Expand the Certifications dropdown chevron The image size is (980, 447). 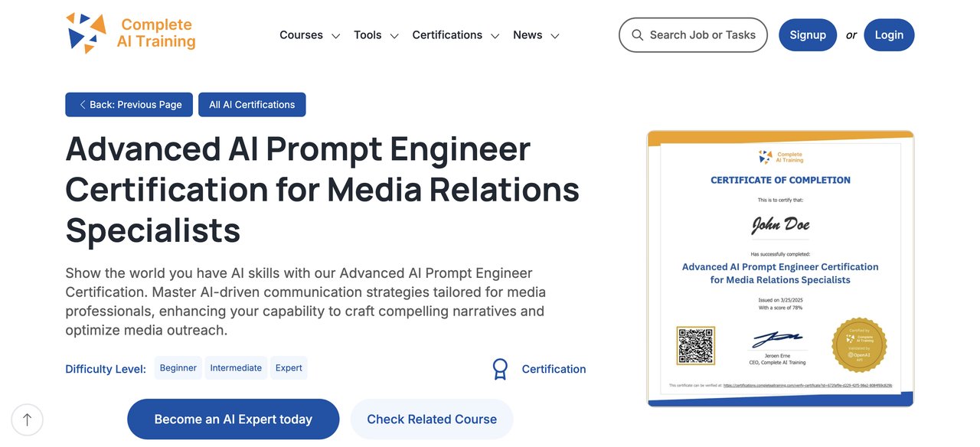[495, 36]
